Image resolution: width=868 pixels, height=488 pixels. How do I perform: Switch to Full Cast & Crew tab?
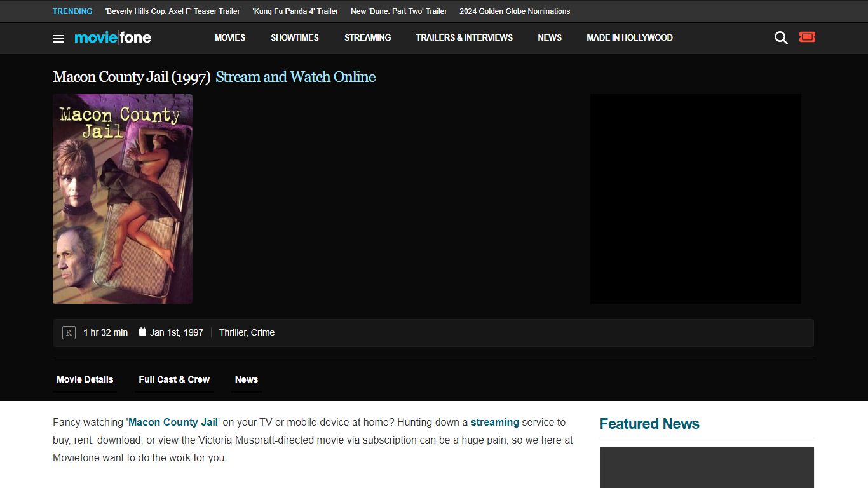click(174, 379)
